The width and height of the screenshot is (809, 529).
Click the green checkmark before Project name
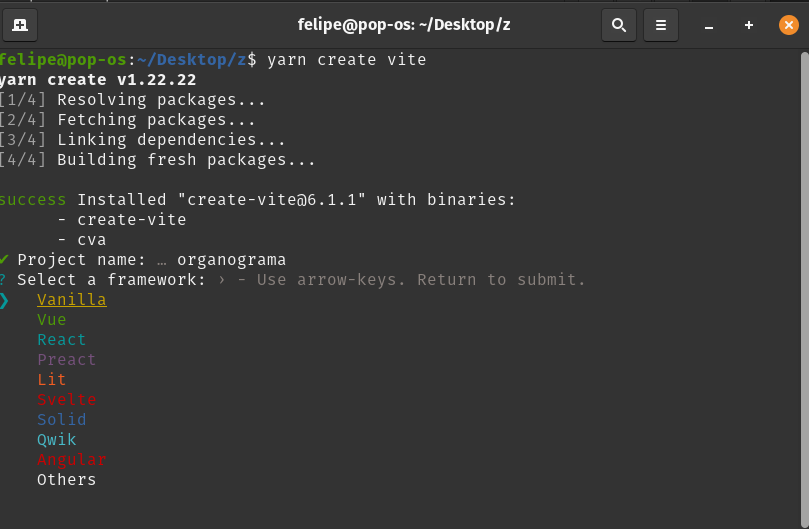tap(5, 260)
